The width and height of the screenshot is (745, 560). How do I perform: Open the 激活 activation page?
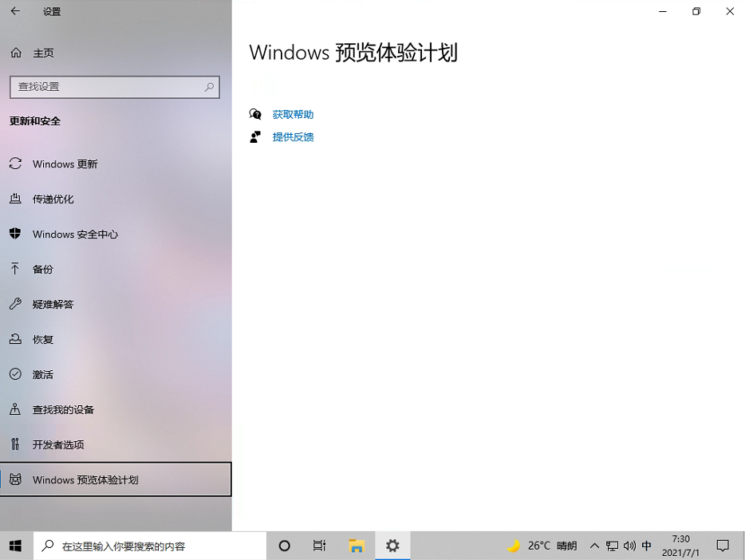(43, 374)
